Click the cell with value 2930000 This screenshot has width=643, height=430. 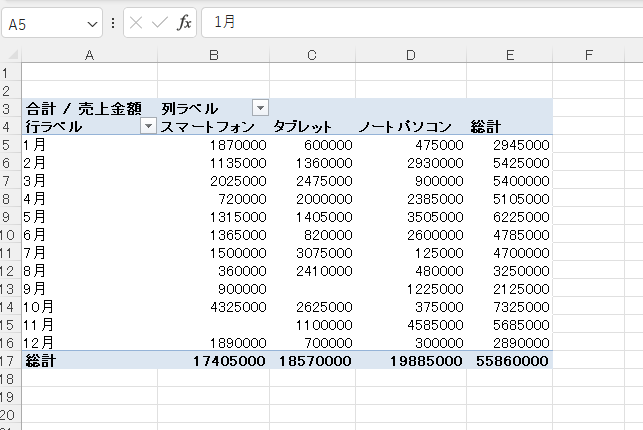pos(411,163)
